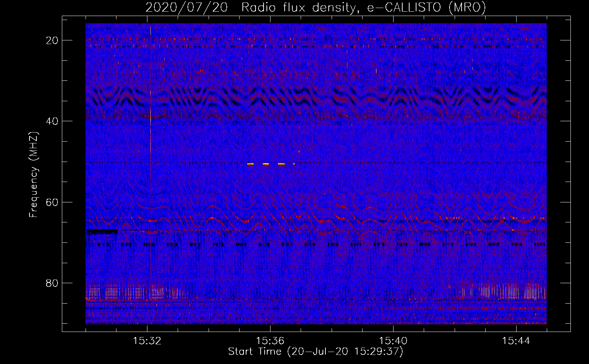Click the "Start Time (20-Jul-20 15:29:37)" axis label
Viewport: 589px width, 364px height.
coord(316,352)
